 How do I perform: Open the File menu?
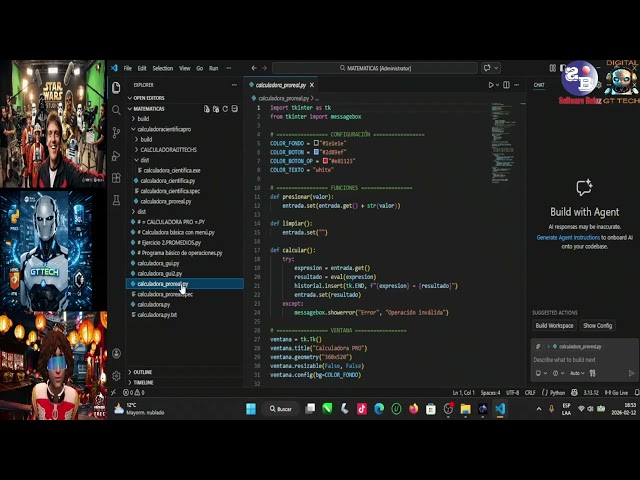click(128, 68)
